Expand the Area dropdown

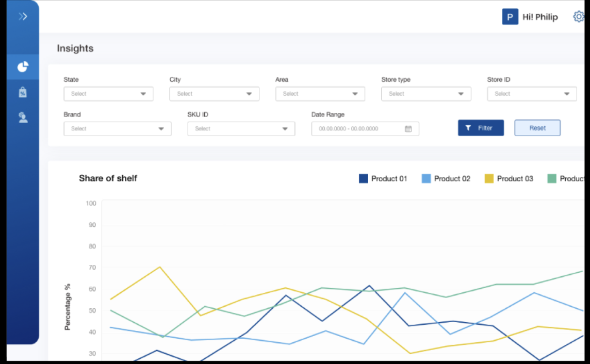coord(320,94)
